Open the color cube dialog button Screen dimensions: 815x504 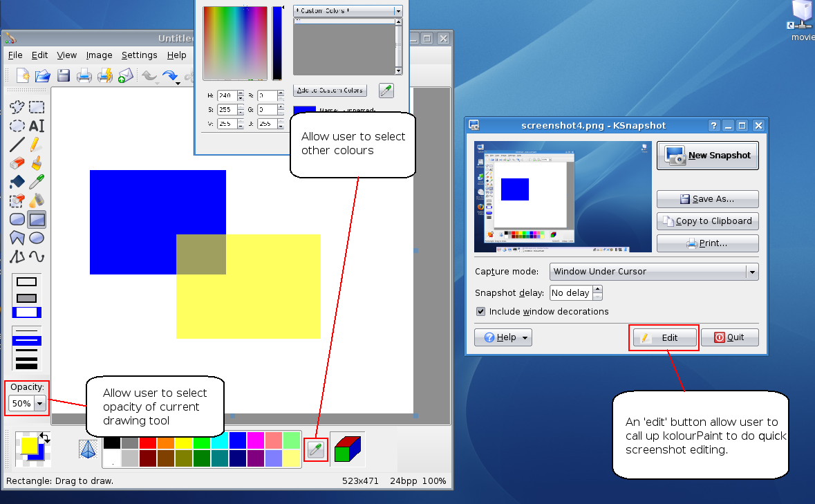(348, 449)
